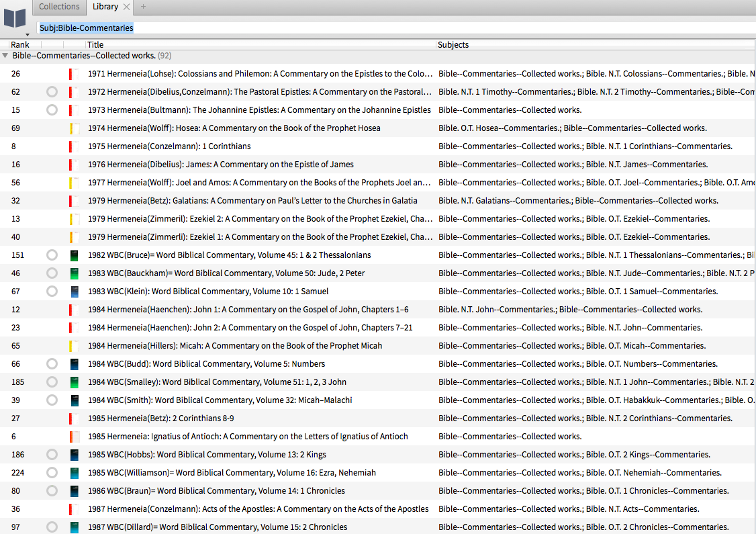Click cover icon for 1984 WBC(Budd) Numbers
The width and height of the screenshot is (756, 534).
74,363
